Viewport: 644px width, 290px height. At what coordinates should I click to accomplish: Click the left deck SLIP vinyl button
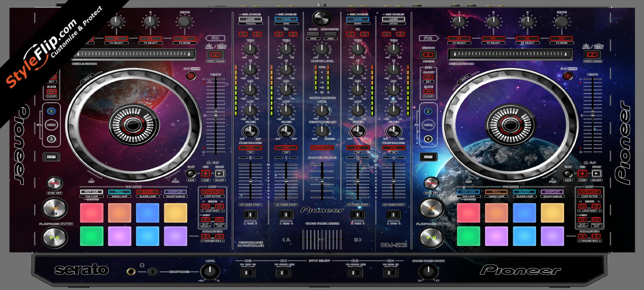(191, 76)
